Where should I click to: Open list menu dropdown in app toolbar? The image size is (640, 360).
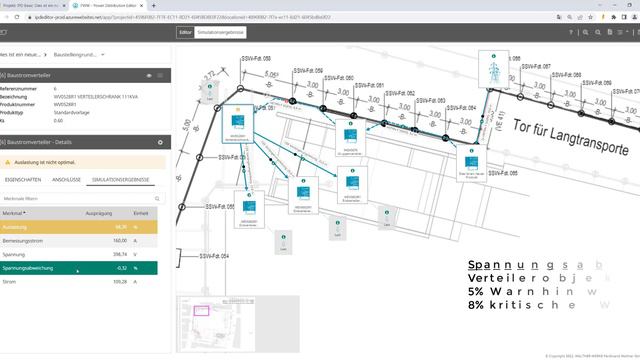[622, 32]
